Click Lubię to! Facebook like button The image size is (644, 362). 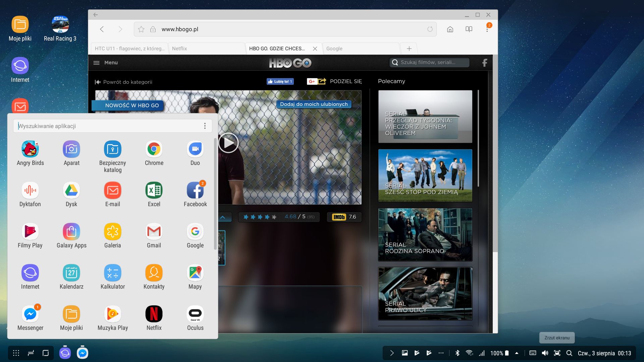pyautogui.click(x=280, y=81)
